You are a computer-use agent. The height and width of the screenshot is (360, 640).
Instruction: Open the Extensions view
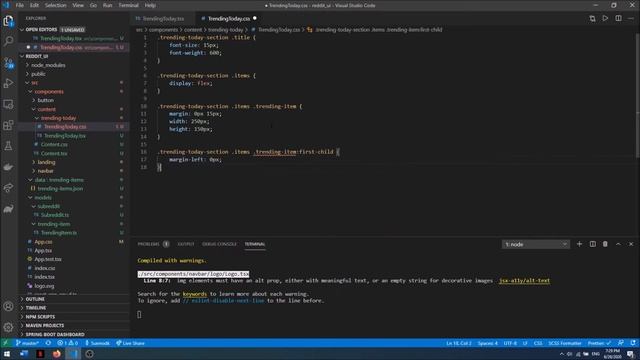[8, 125]
